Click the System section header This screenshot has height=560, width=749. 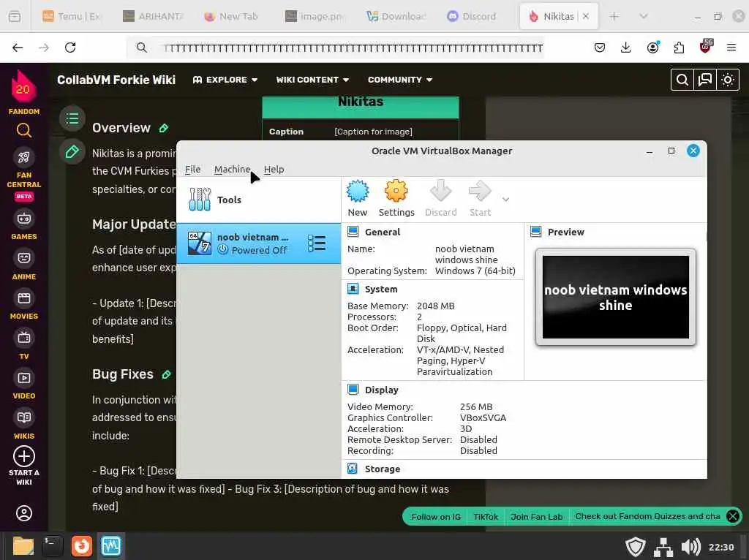(x=380, y=290)
